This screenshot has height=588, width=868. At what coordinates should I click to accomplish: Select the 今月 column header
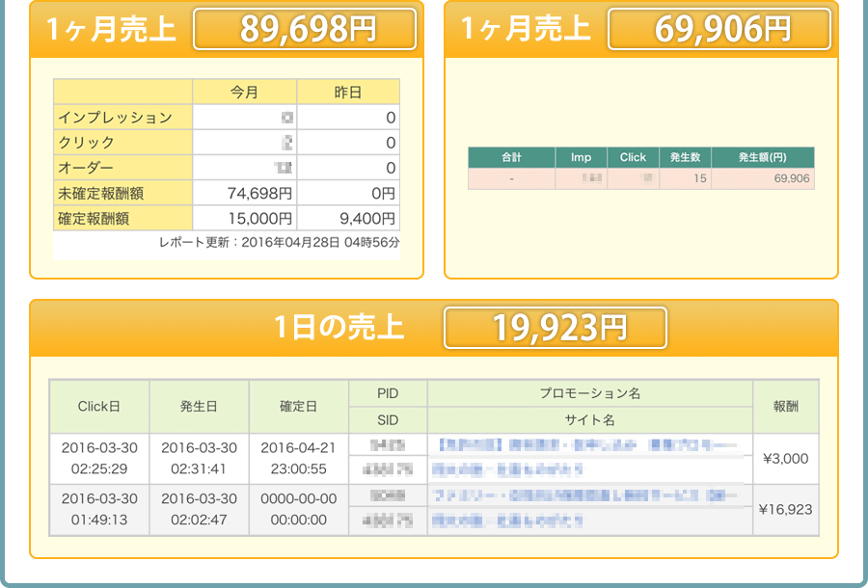244,93
